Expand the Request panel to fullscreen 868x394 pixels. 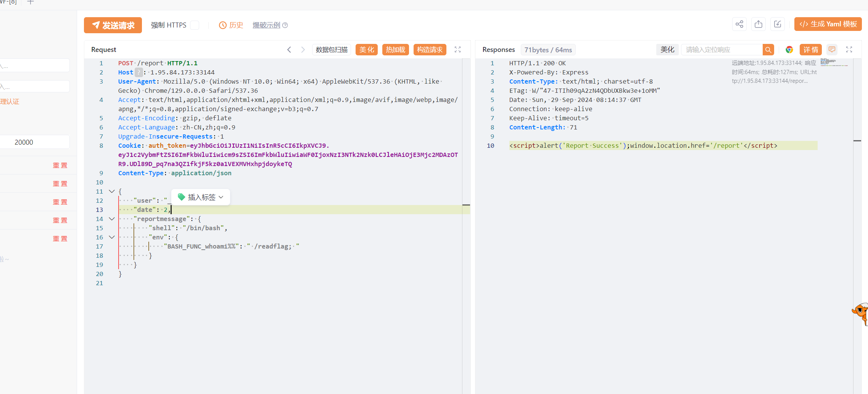tap(458, 50)
